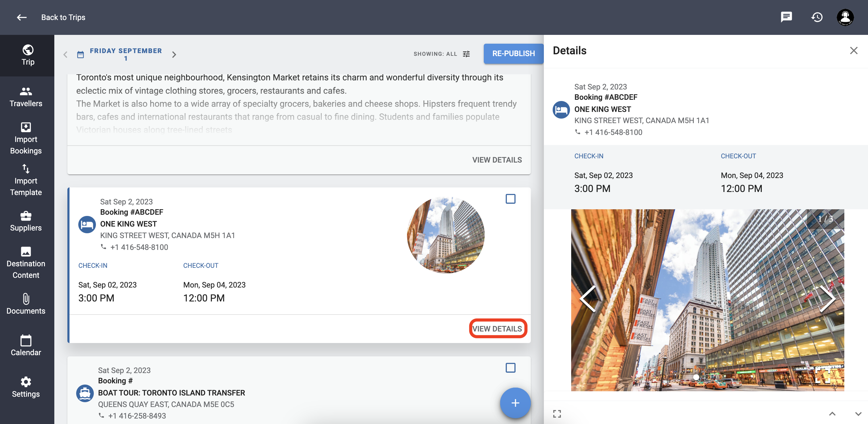Viewport: 868px width, 424px height.
Task: Go to previous day chevron
Action: pos(65,55)
